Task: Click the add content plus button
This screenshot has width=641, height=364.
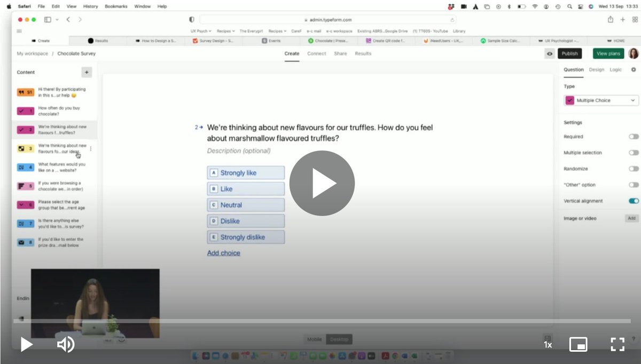Action: coord(87,72)
